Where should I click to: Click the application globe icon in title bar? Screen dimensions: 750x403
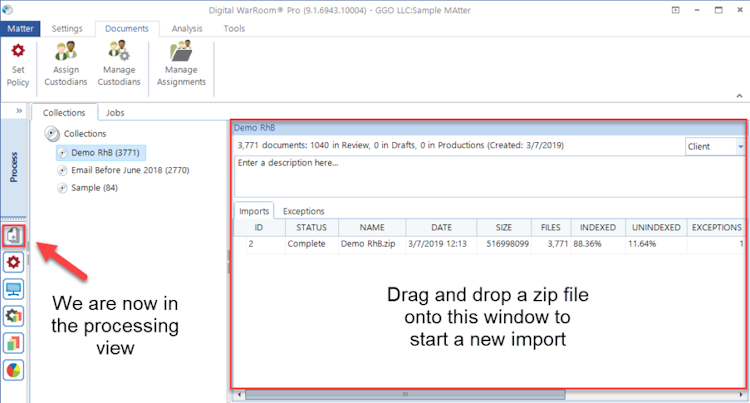(x=8, y=10)
